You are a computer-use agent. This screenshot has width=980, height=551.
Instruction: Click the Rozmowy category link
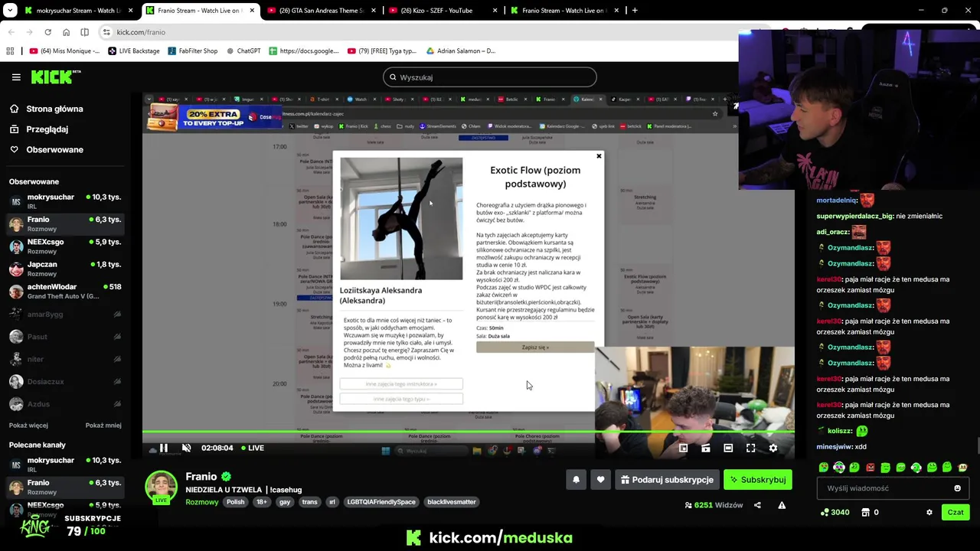pos(202,502)
